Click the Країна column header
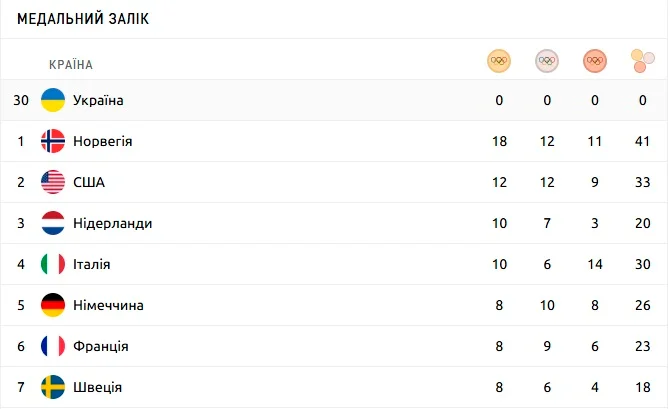The image size is (670, 409). coord(70,65)
